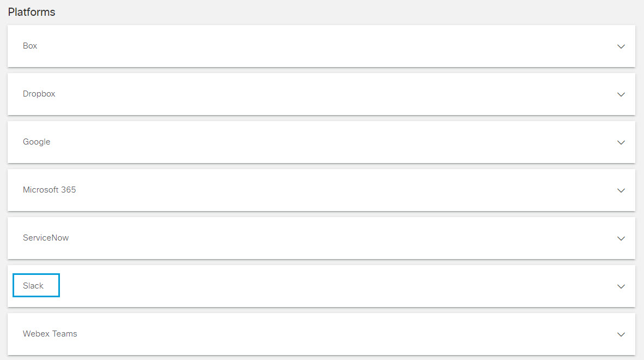
Task: Click the Microsoft 365 label
Action: (x=49, y=190)
